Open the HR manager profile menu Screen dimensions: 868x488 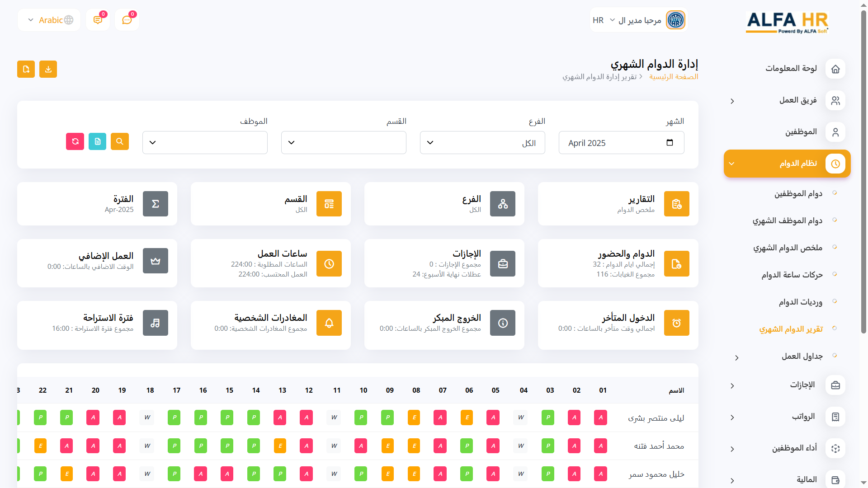pos(638,20)
